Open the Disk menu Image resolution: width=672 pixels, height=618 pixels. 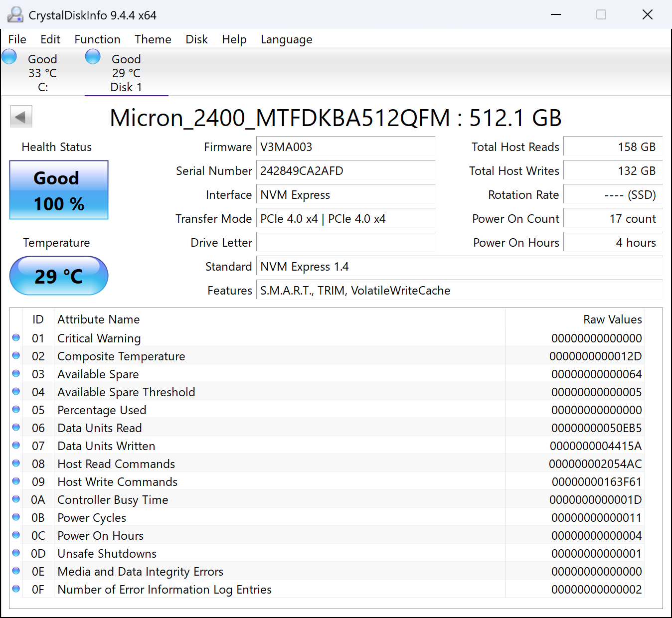[x=196, y=39]
